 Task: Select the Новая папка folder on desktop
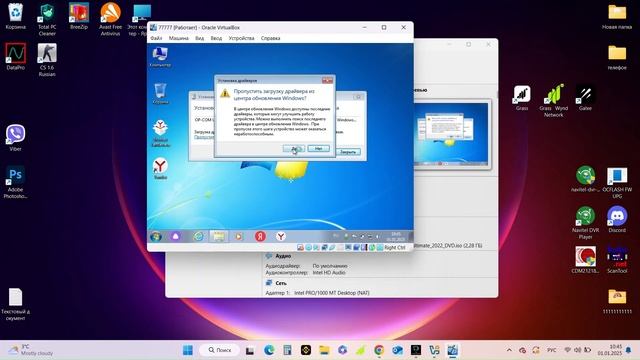pos(617,17)
